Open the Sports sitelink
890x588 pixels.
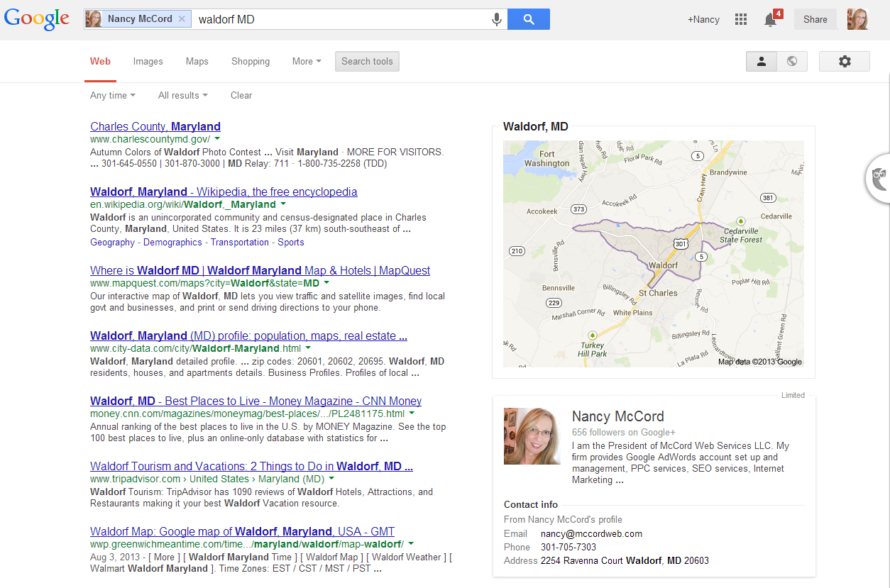(291, 242)
